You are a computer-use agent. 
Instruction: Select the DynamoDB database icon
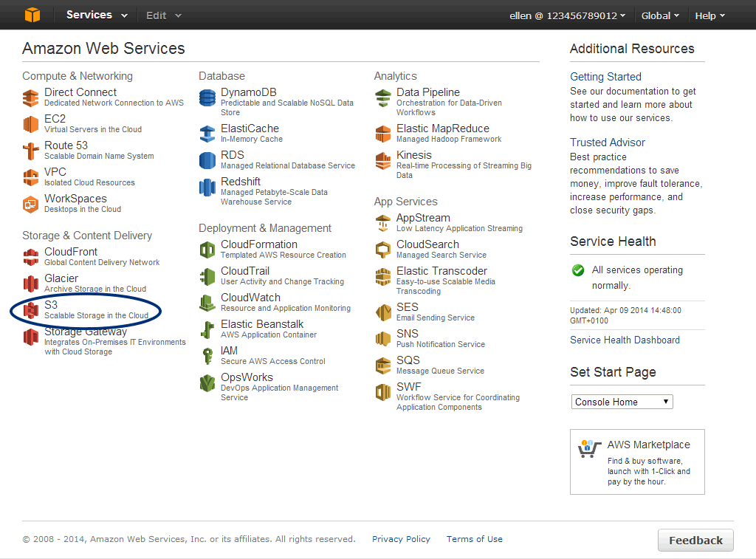point(207,97)
